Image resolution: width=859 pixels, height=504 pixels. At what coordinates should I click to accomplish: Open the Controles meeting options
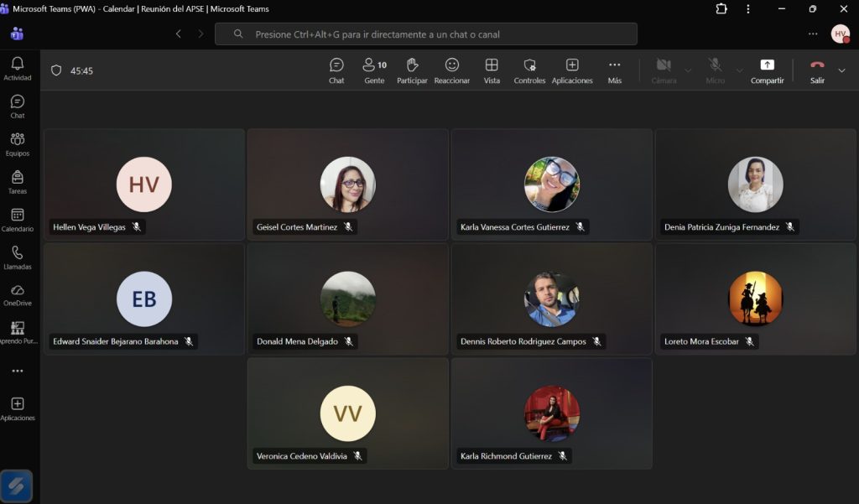click(529, 70)
